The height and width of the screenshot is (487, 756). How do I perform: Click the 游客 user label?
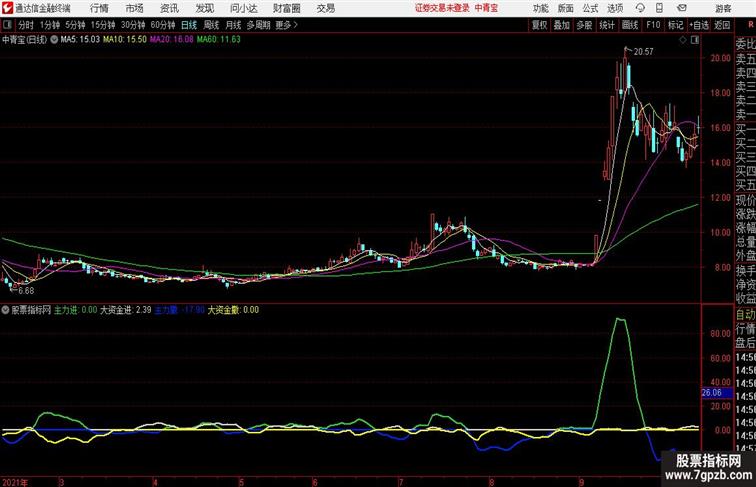tap(723, 8)
